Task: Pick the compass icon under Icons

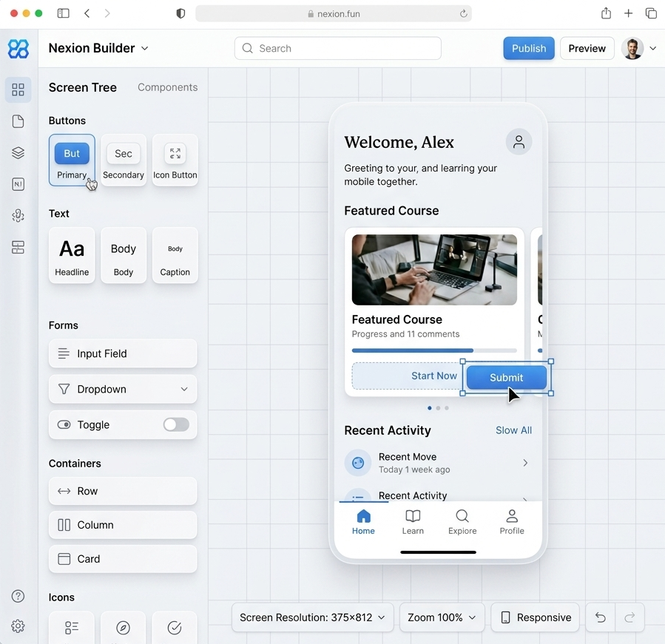Action: tap(123, 628)
